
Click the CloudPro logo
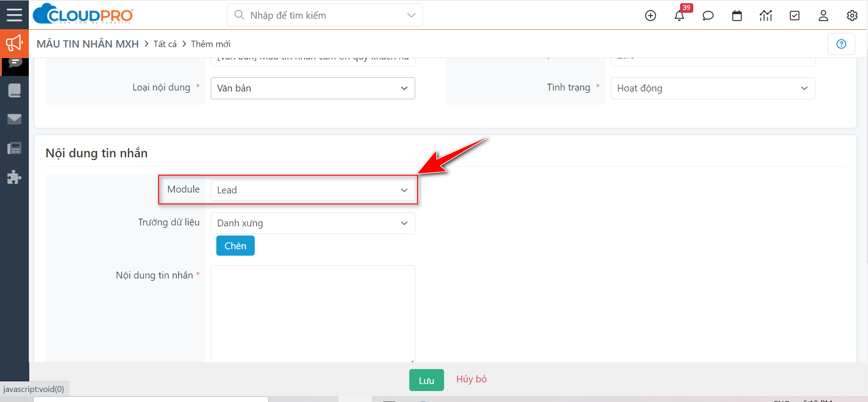point(83,14)
